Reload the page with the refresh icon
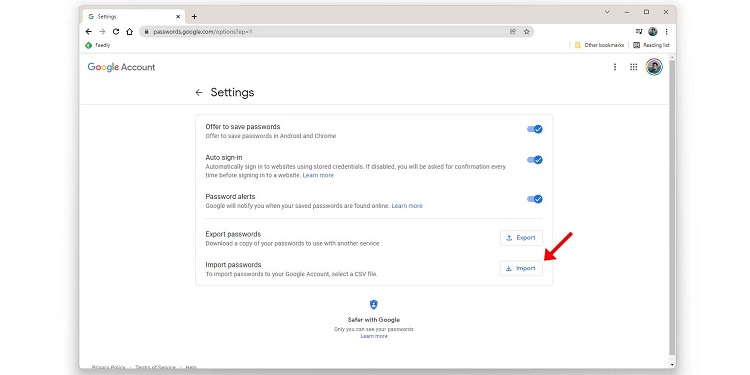 pos(116,32)
